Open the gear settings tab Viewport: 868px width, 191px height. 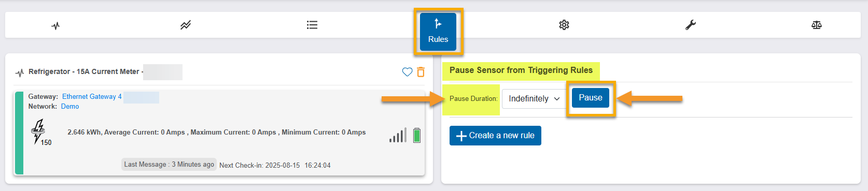(x=564, y=25)
